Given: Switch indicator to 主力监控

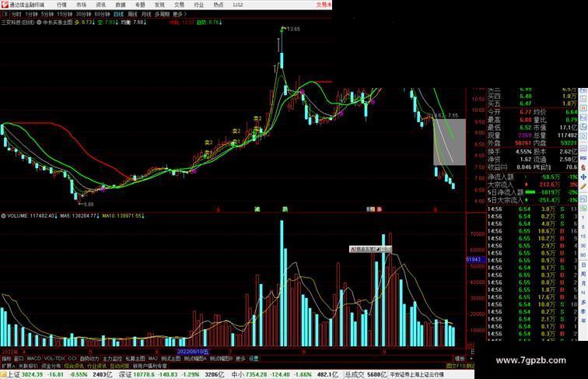Looking at the screenshot, I should [x=112, y=359].
